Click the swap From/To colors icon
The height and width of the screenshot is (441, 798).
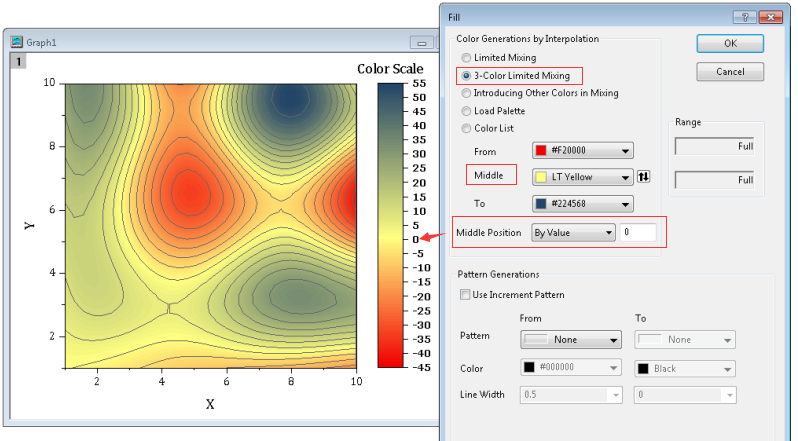click(x=644, y=177)
